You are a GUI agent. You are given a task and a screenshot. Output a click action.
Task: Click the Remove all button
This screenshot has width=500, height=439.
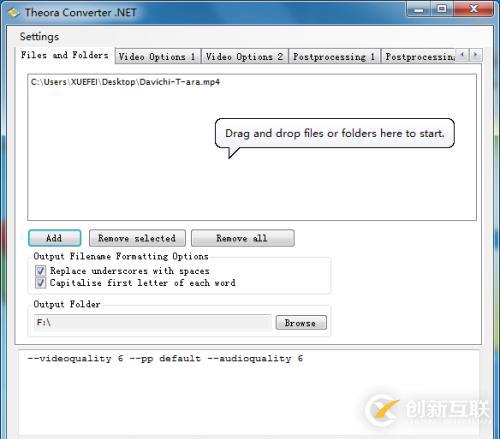tap(242, 238)
